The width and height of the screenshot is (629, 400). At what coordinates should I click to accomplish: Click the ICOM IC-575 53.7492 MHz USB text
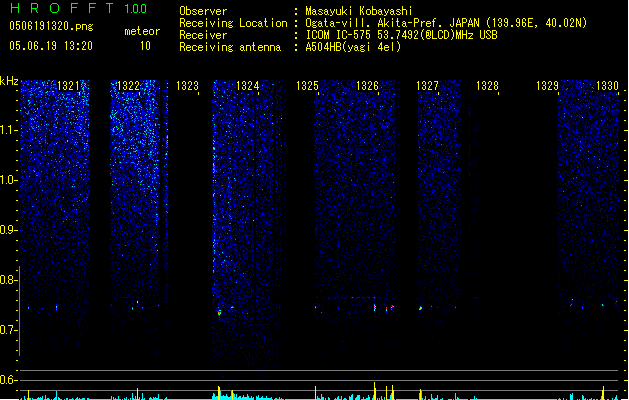[x=401, y=35]
